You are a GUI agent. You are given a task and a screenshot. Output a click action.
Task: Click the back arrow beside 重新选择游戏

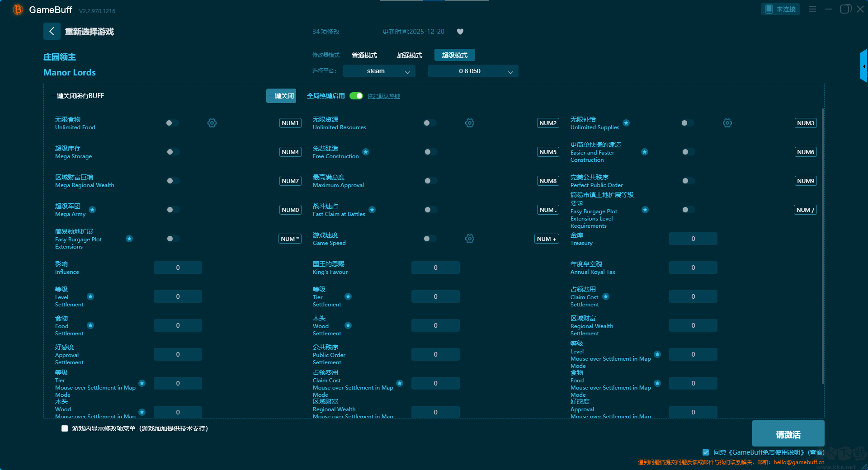point(52,31)
